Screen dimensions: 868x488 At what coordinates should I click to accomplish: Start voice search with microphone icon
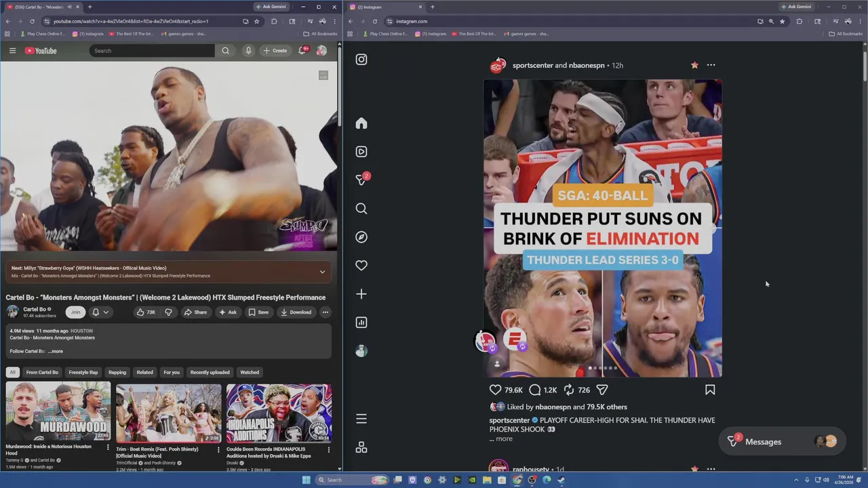(x=248, y=51)
